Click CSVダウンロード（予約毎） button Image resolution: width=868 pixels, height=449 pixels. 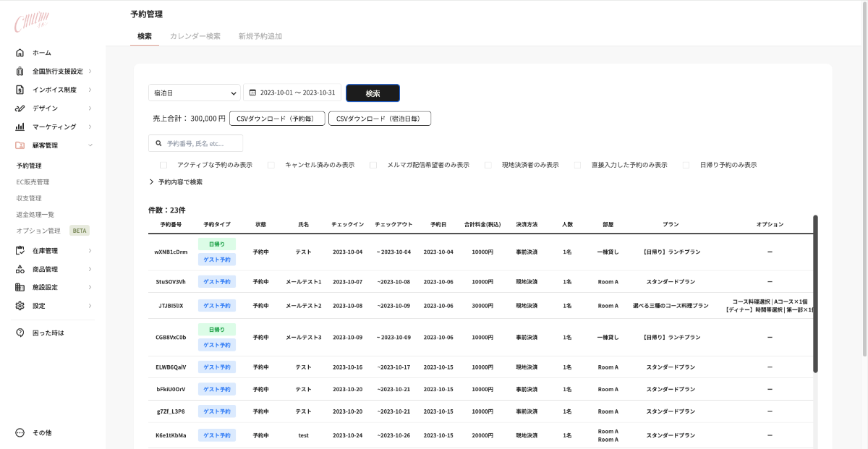[277, 119]
